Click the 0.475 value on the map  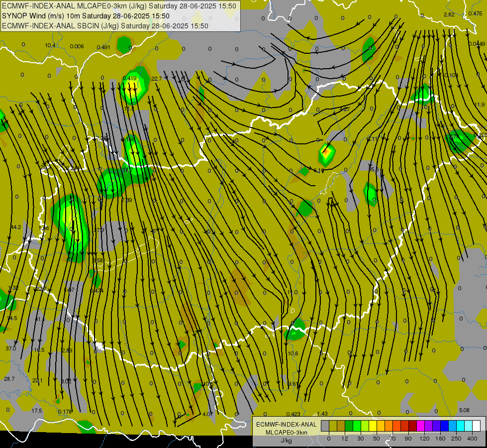point(476,13)
